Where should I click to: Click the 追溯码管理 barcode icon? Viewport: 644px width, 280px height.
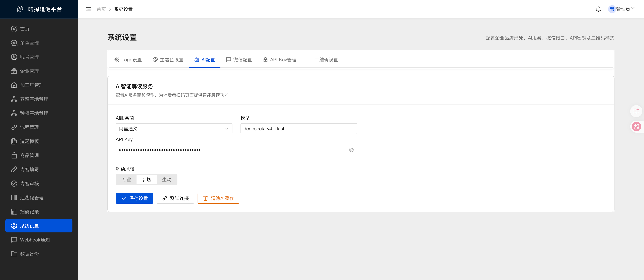tap(14, 198)
